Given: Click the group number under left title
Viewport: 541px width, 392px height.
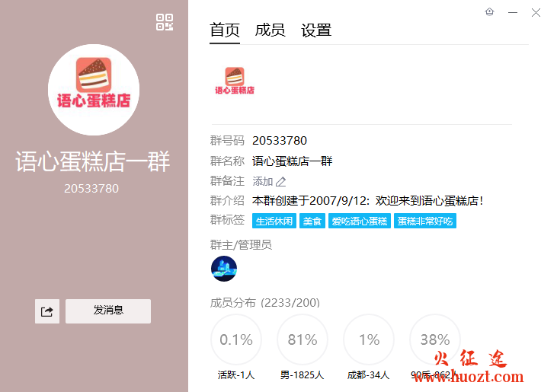Looking at the screenshot, I should pos(91,189).
